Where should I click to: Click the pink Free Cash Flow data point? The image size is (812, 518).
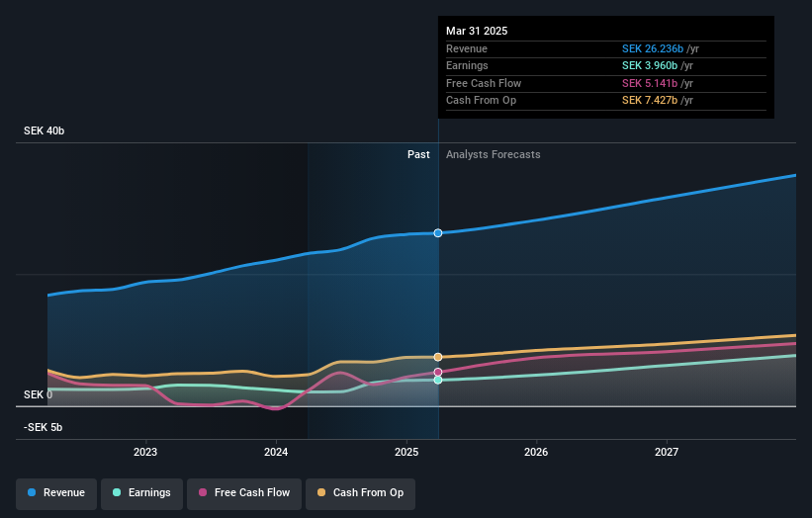tap(438, 372)
